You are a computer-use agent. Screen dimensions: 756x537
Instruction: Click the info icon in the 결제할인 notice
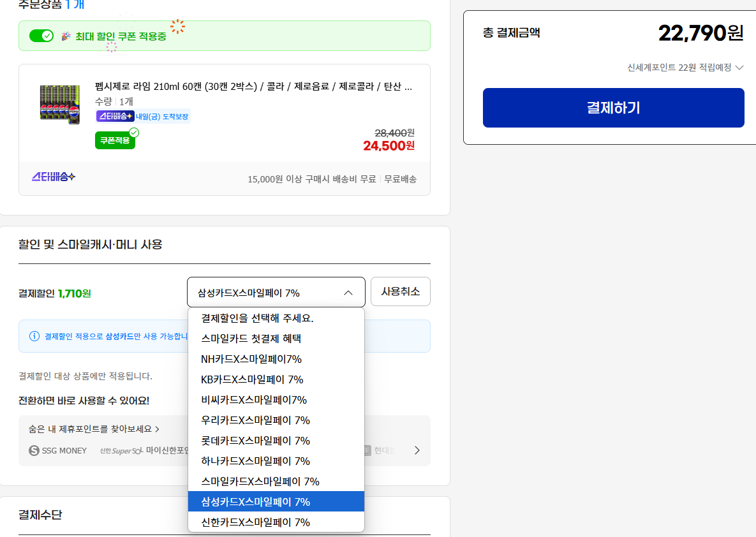click(34, 336)
